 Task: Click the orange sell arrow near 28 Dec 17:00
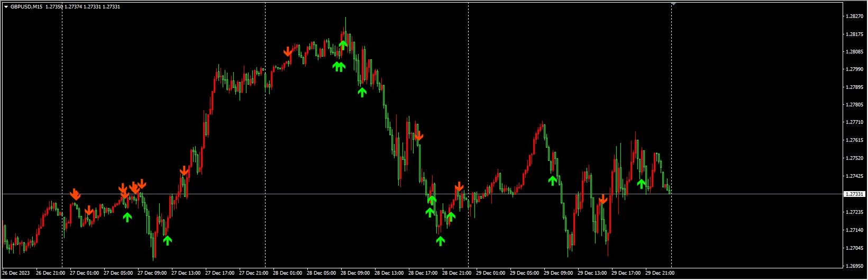tap(418, 136)
